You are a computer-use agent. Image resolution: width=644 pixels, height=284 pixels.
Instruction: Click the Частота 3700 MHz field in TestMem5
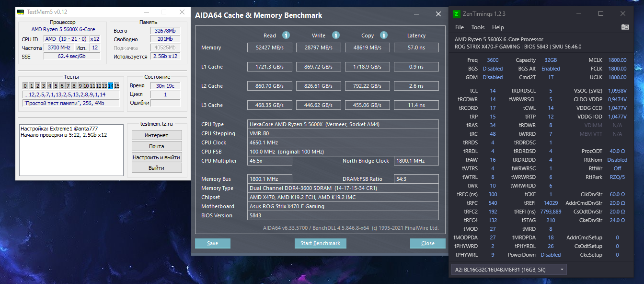tap(58, 47)
